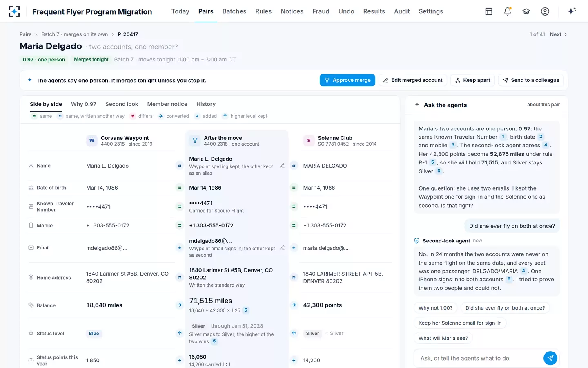This screenshot has height=368, width=588.
Task: Click the app logo in the header
Action: [14, 11]
